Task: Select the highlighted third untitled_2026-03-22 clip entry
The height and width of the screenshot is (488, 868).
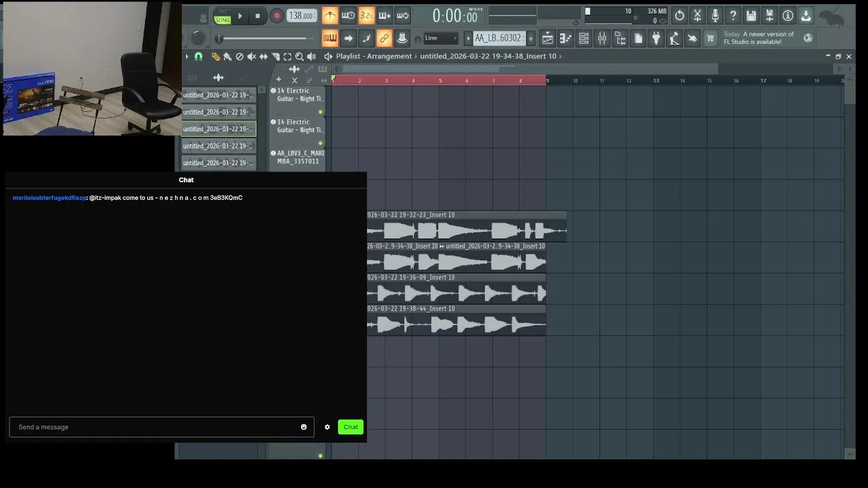Action: pyautogui.click(x=218, y=129)
